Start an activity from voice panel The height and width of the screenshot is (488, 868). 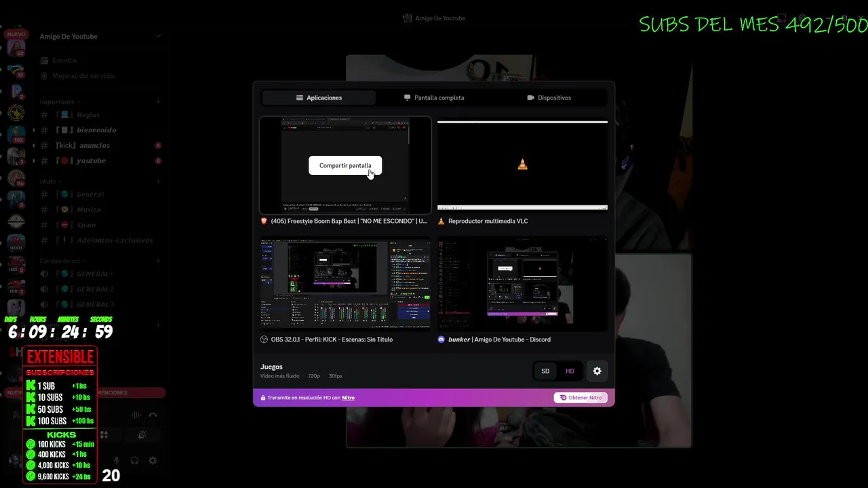104,435
